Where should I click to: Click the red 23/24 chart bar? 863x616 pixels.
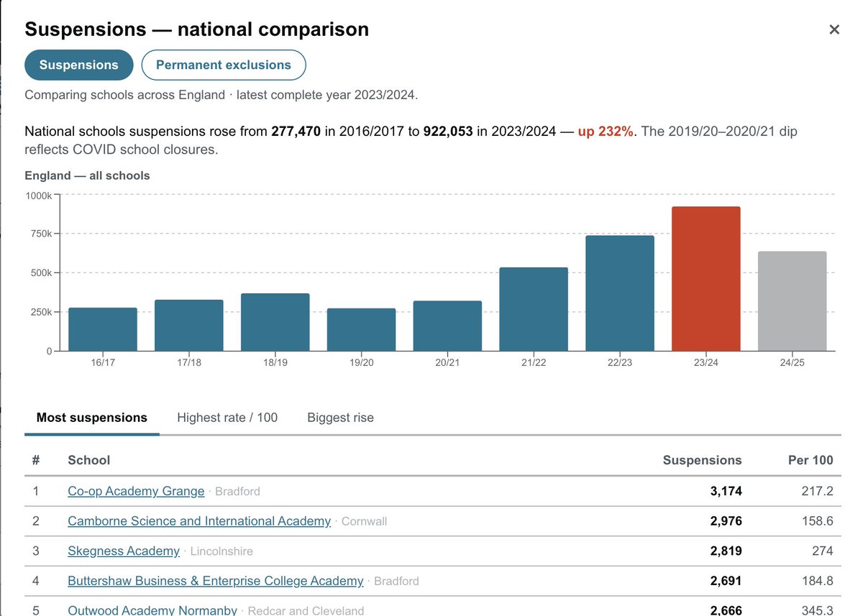[x=706, y=279]
